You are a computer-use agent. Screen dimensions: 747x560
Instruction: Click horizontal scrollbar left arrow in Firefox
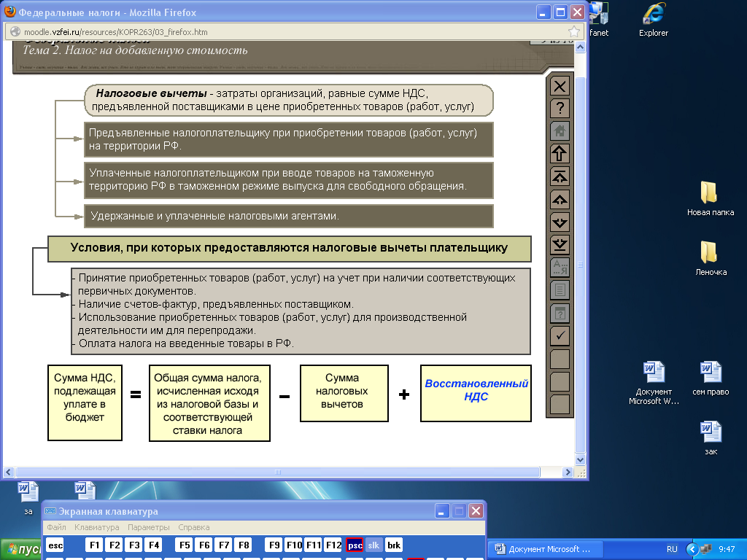coord(9,472)
